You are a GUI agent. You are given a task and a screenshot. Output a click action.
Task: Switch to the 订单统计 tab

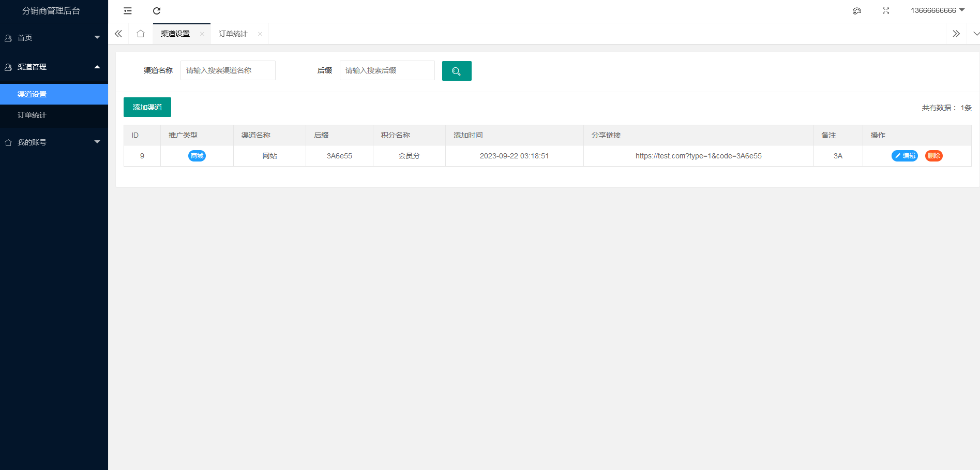point(233,34)
